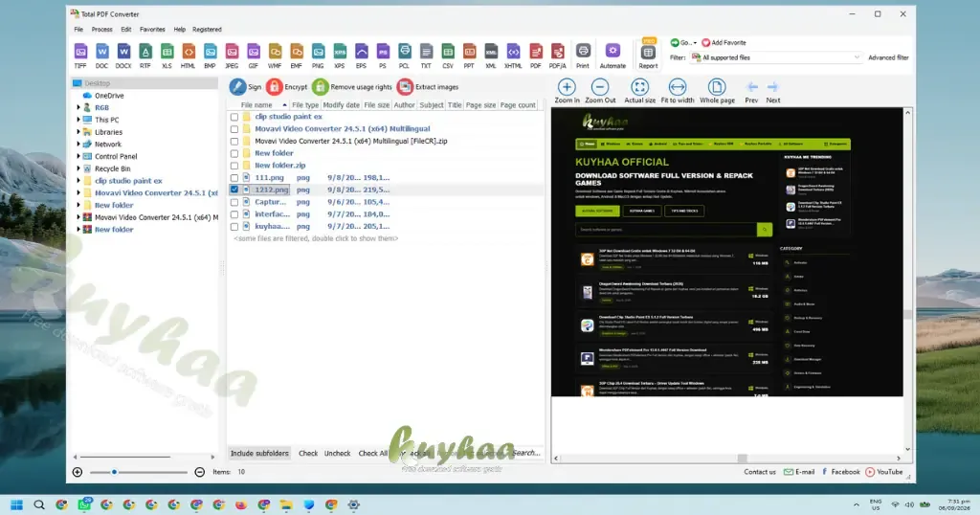Expand the Network tree node
The height and width of the screenshot is (515, 980).
[x=78, y=144]
